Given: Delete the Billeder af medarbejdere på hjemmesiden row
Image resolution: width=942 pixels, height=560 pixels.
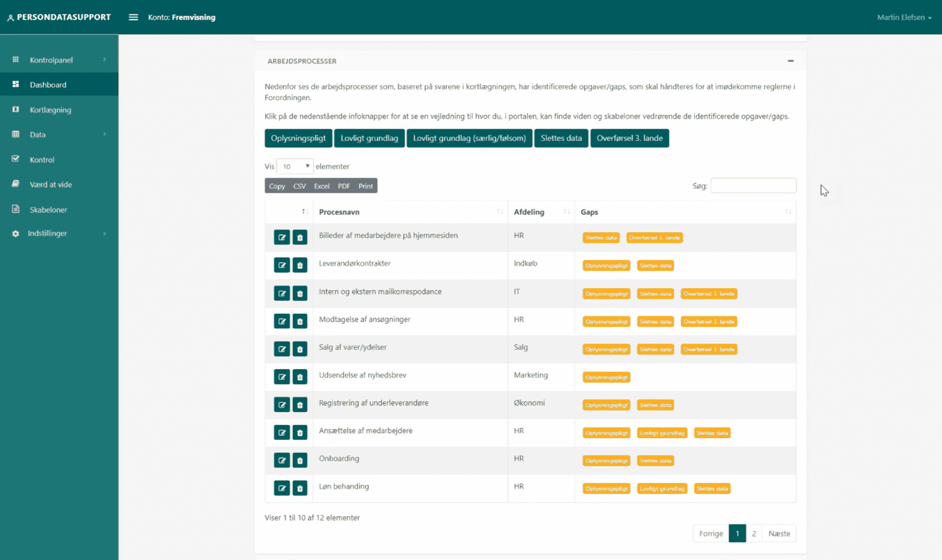Looking at the screenshot, I should [300, 238].
